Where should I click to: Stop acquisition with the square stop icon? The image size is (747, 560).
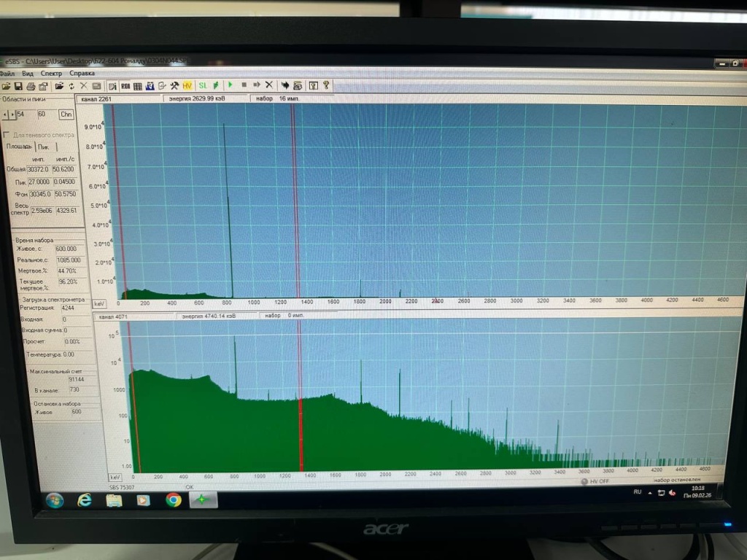click(244, 85)
